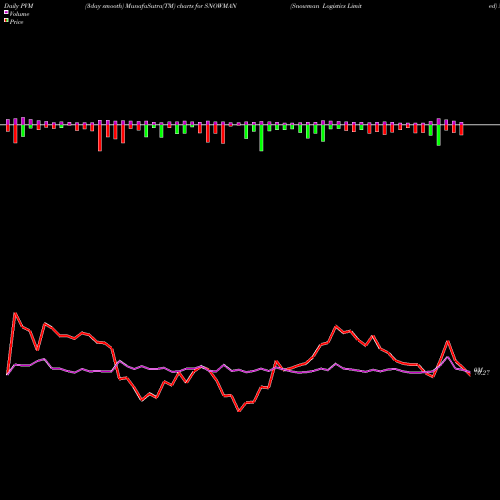Click the MunafaSutra charts for SNOWMAN heading
This screenshot has height=500, width=500.
(161, 6)
